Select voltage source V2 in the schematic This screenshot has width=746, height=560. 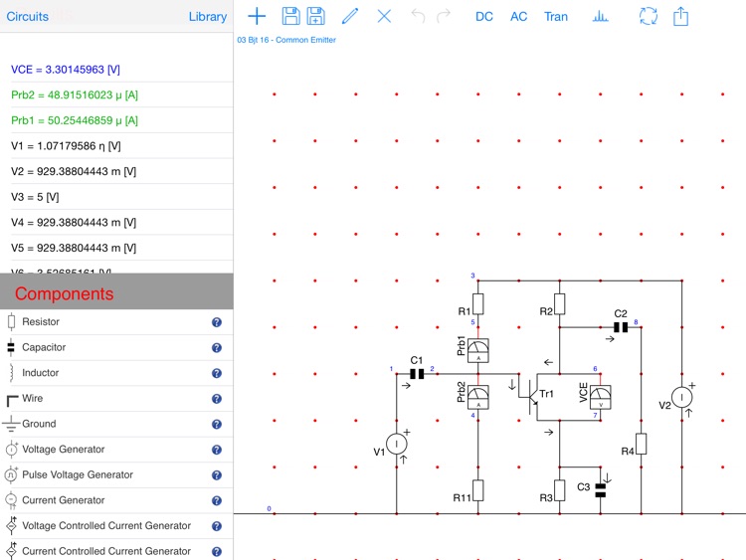pyautogui.click(x=681, y=397)
